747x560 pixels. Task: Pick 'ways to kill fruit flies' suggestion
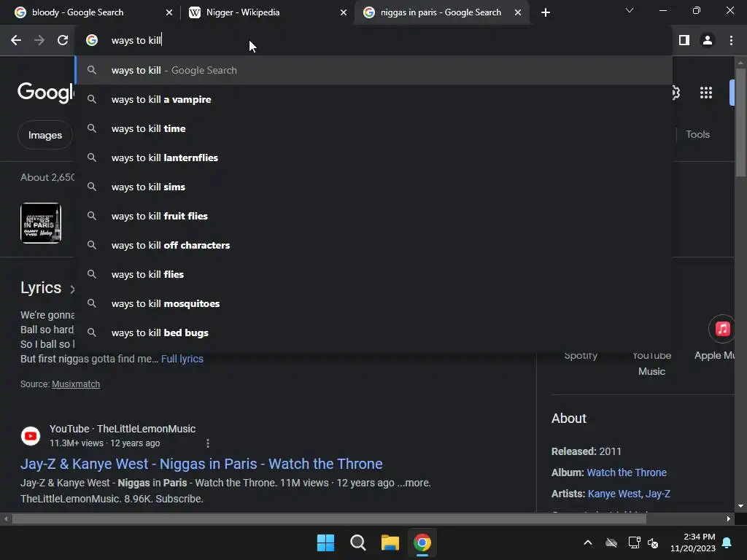(x=373, y=216)
